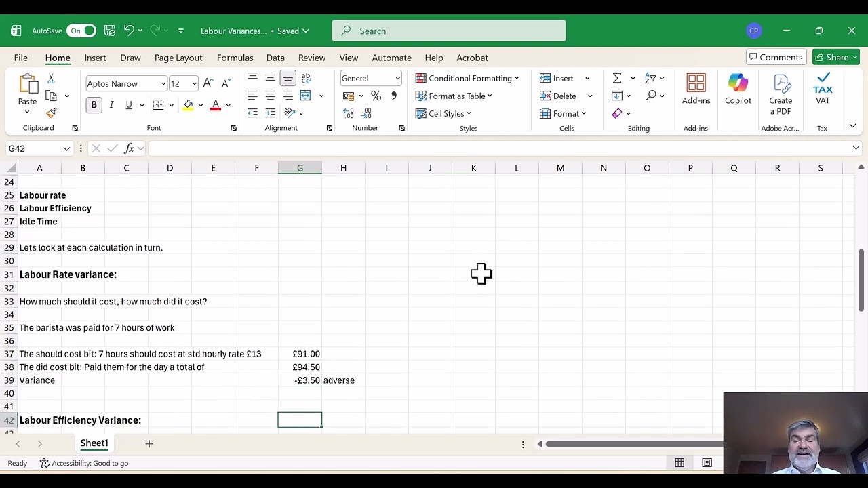Click the Comments button
This screenshot has height=488, width=868.
776,58
